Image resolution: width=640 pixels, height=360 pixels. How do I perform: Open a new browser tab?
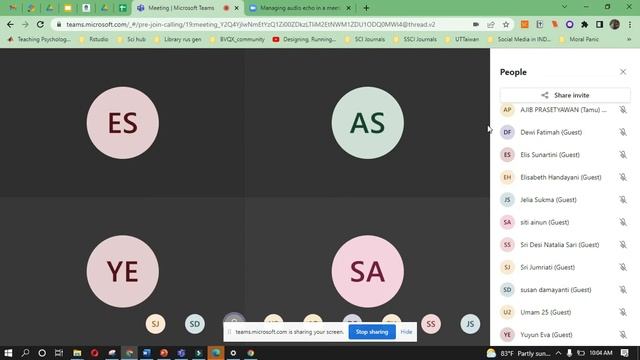[x=366, y=8]
